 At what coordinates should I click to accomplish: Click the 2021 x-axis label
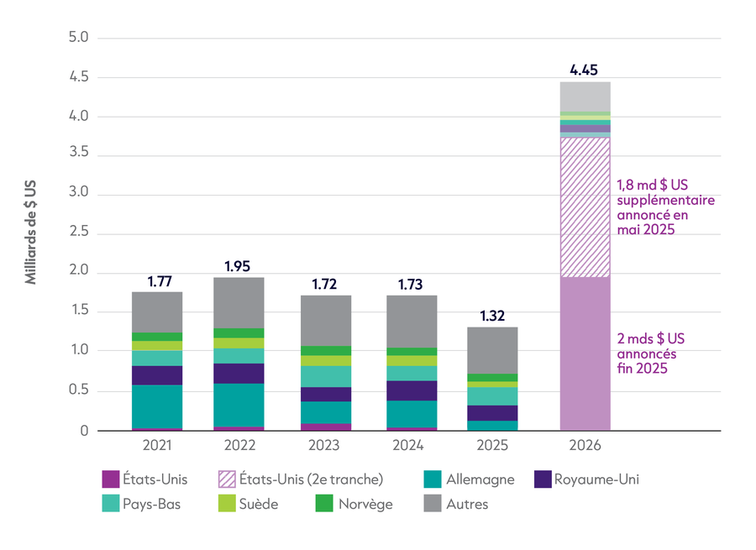coord(157,445)
